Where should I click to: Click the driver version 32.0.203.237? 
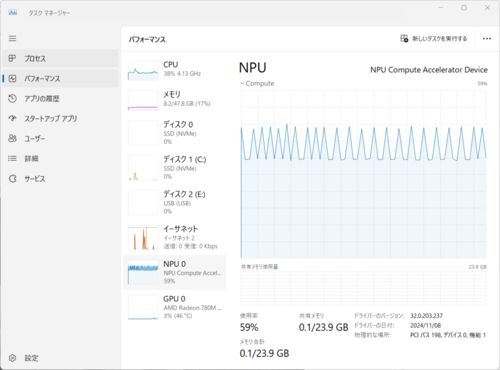tap(426, 316)
